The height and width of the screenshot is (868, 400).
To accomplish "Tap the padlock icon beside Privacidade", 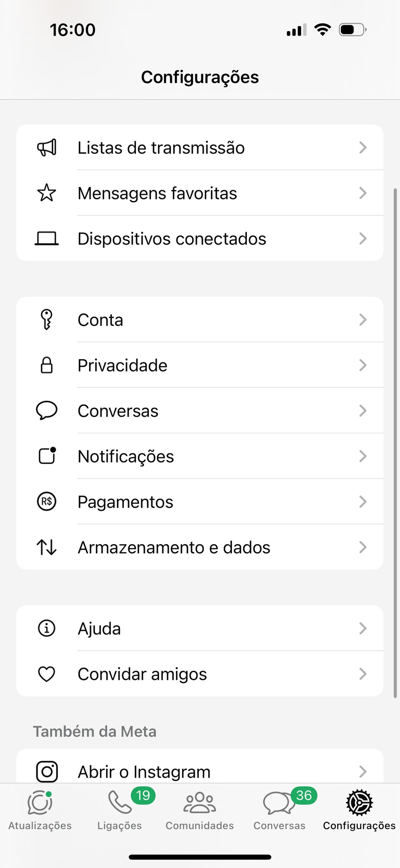I will click(47, 365).
